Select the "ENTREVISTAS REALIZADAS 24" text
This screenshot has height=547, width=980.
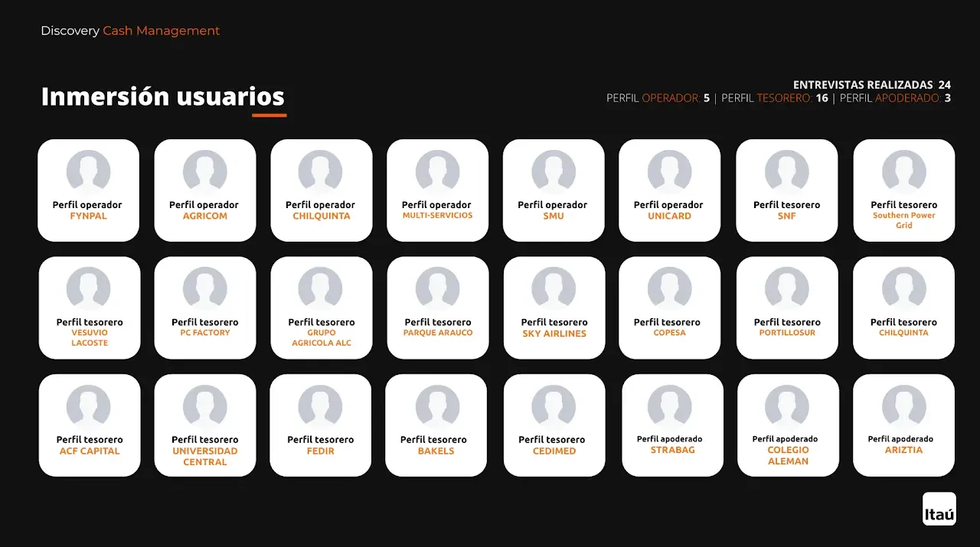(x=871, y=85)
